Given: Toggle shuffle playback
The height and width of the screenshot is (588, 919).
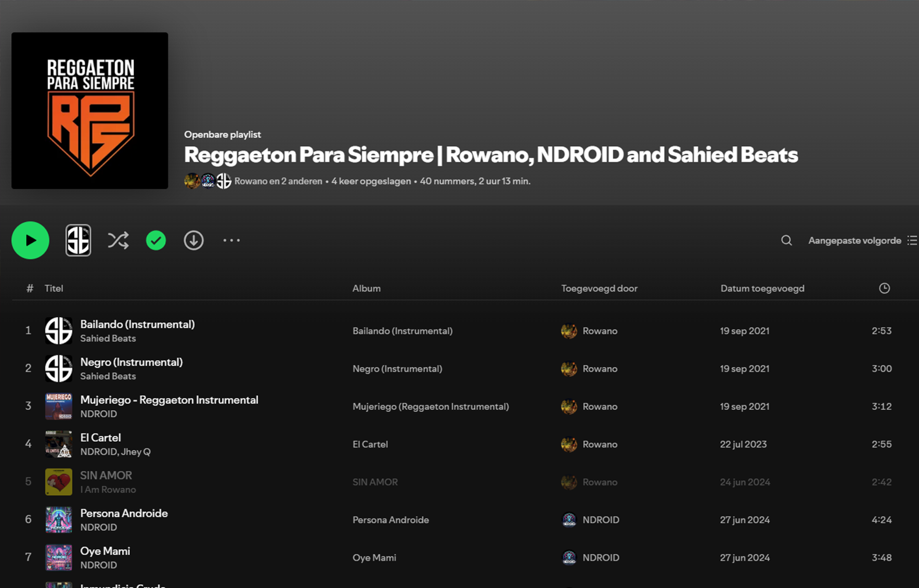Looking at the screenshot, I should click(118, 240).
